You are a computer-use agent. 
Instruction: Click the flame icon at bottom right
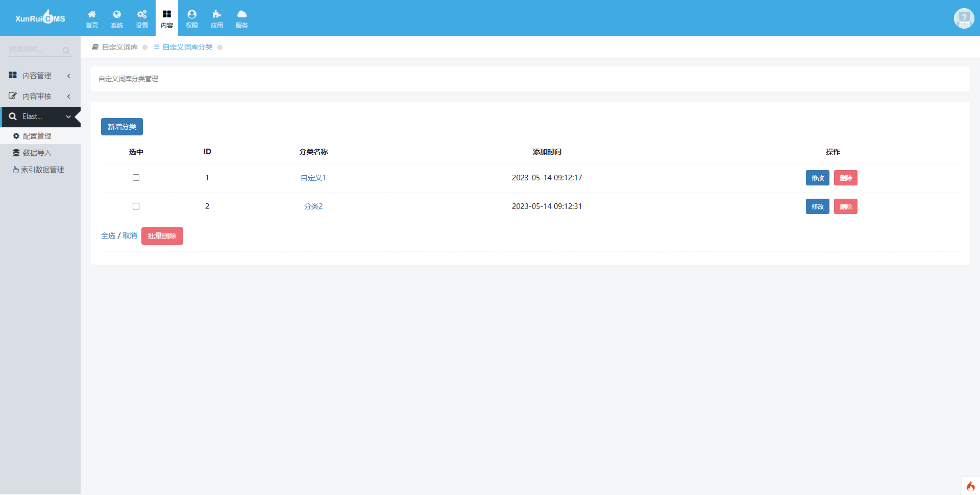pos(970,486)
